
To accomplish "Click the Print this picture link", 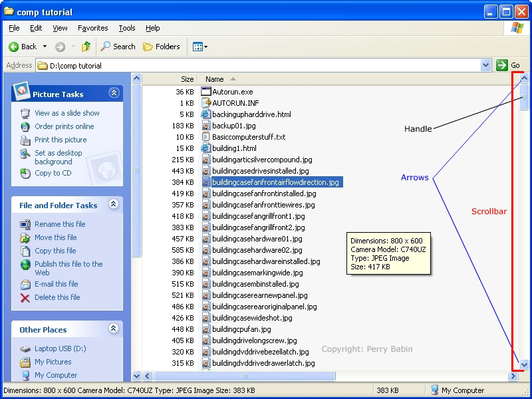I will click(x=61, y=140).
